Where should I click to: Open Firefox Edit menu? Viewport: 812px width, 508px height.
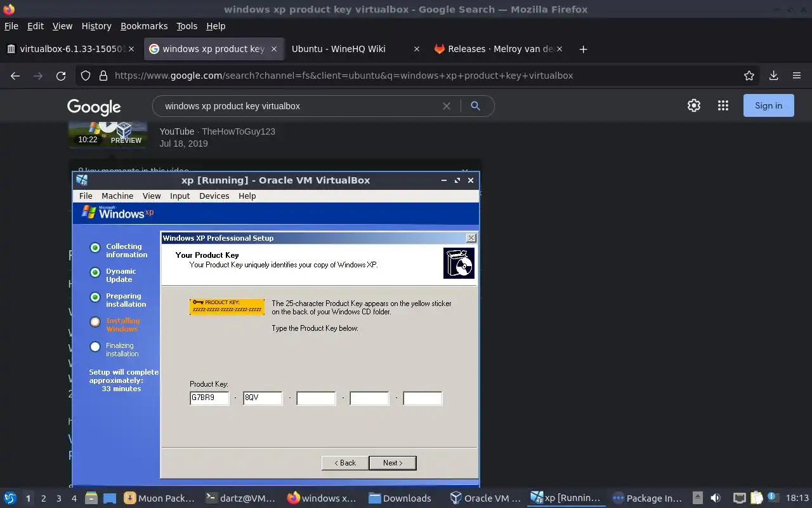coord(36,26)
